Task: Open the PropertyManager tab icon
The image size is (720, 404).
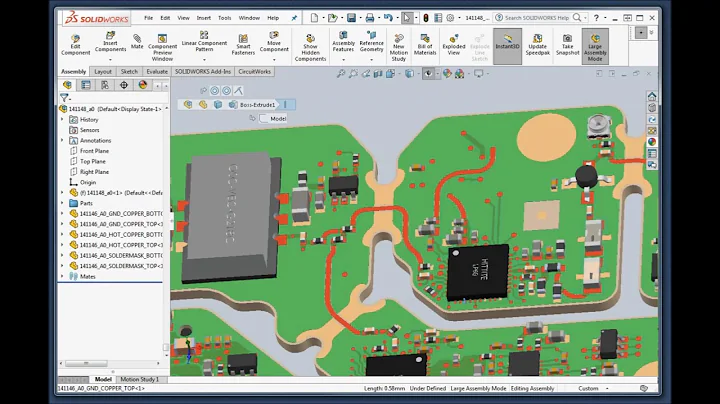Action: pos(86,85)
